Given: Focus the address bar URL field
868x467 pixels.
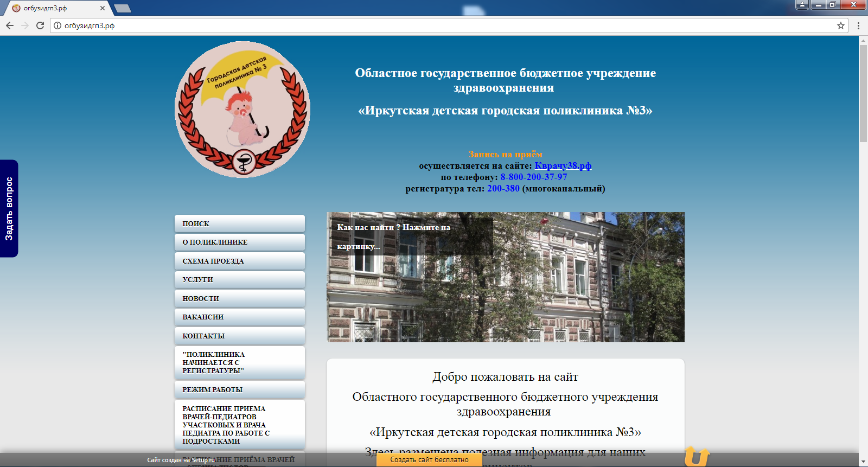Looking at the screenshot, I should (449, 25).
